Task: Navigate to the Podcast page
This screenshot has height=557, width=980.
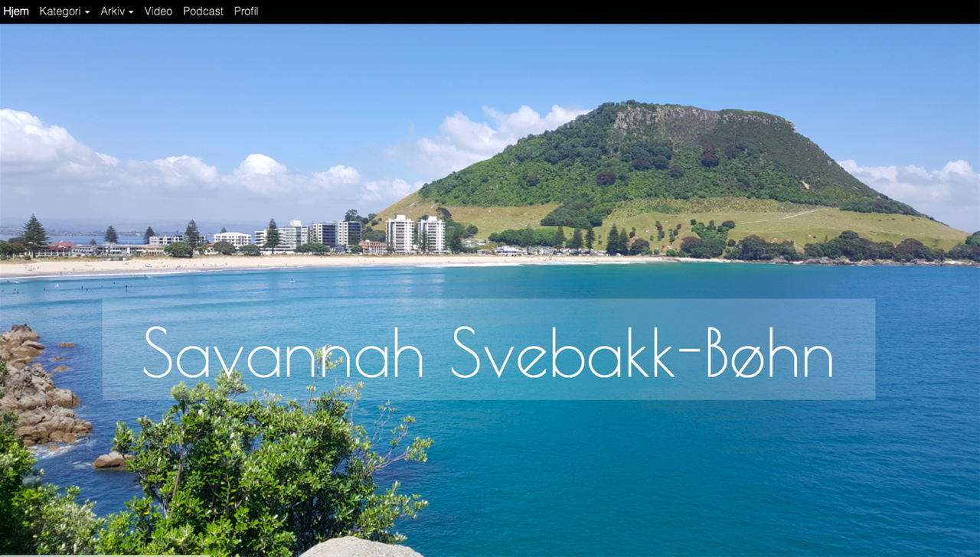Action: tap(203, 11)
